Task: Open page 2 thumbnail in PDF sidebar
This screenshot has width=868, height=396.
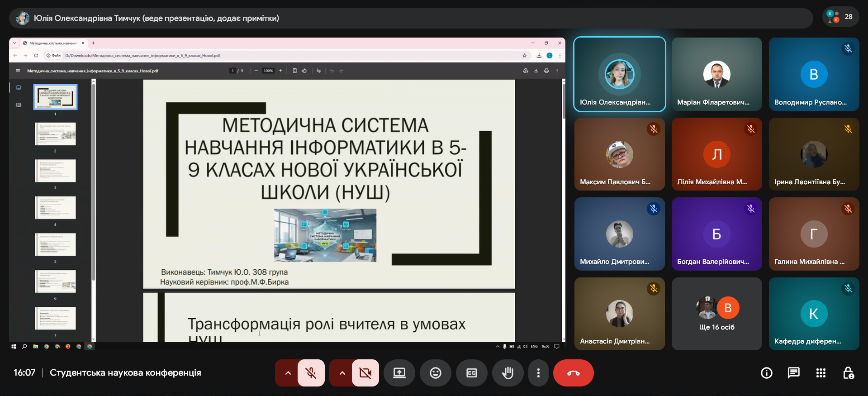Action: 55,134
